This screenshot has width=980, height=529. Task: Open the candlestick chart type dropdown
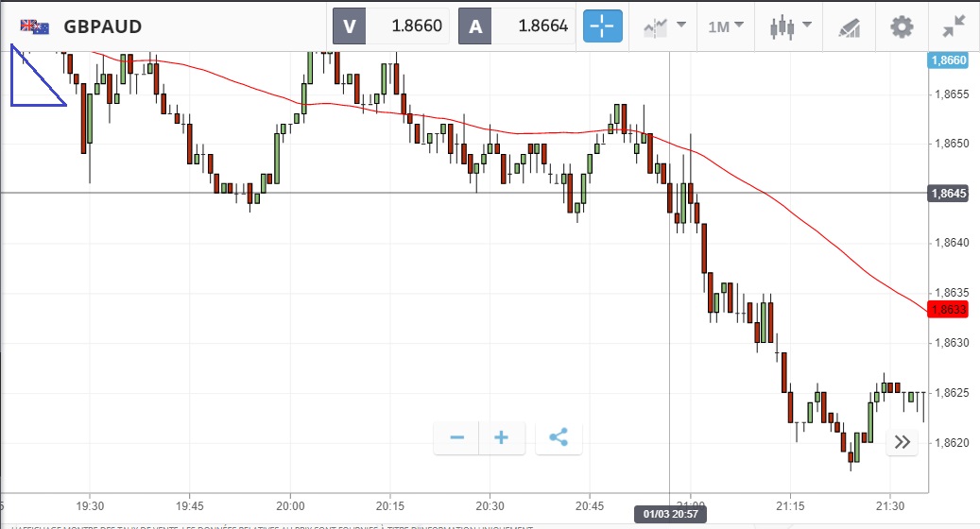[x=787, y=26]
